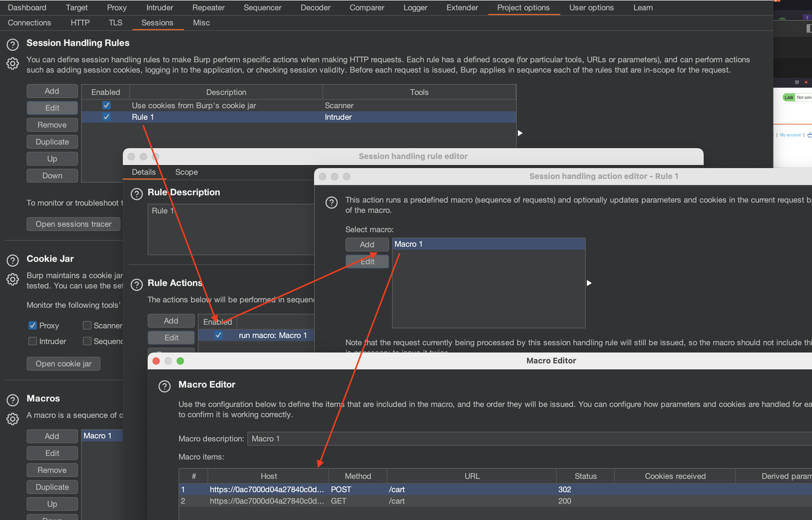Click the Macro description text field
812x520 pixels.
pos(507,439)
